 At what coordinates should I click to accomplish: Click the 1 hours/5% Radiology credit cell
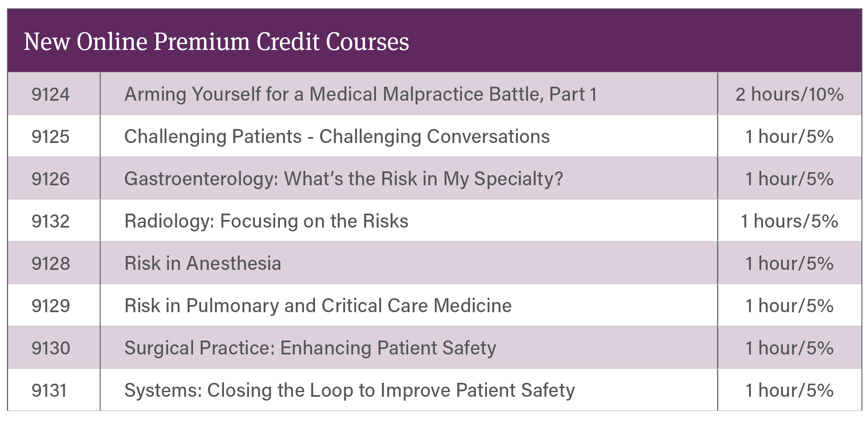[x=790, y=221]
